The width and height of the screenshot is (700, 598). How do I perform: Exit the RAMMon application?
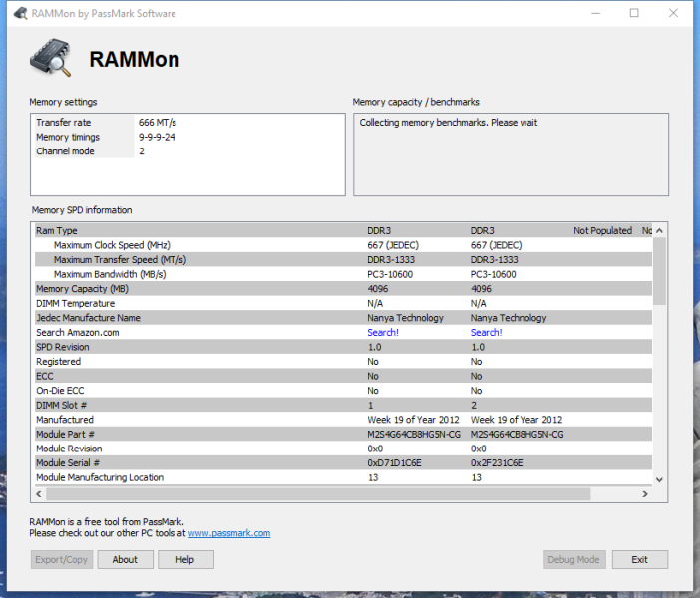[x=640, y=559]
